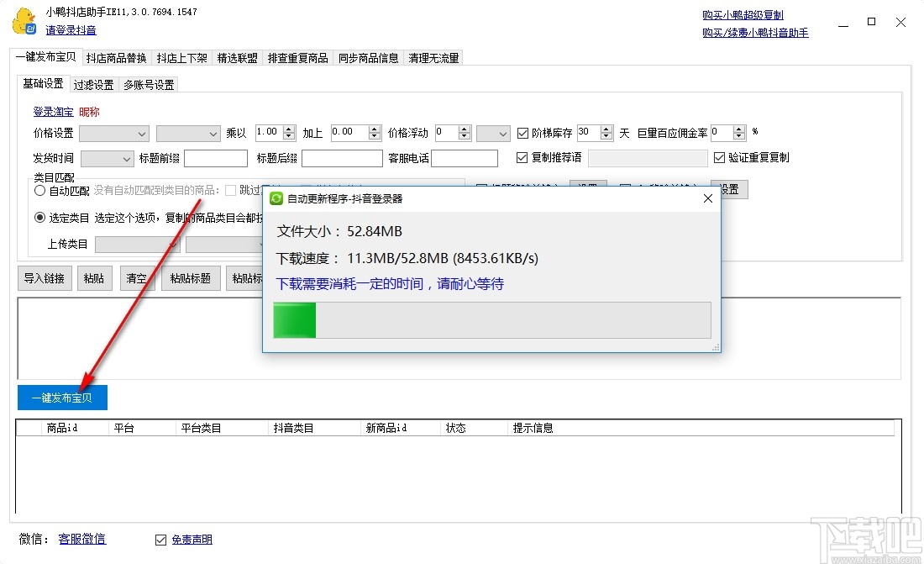Screen dimensions: 924x564
Task: Increase 巨量百应佣金率 value
Action: (739, 129)
